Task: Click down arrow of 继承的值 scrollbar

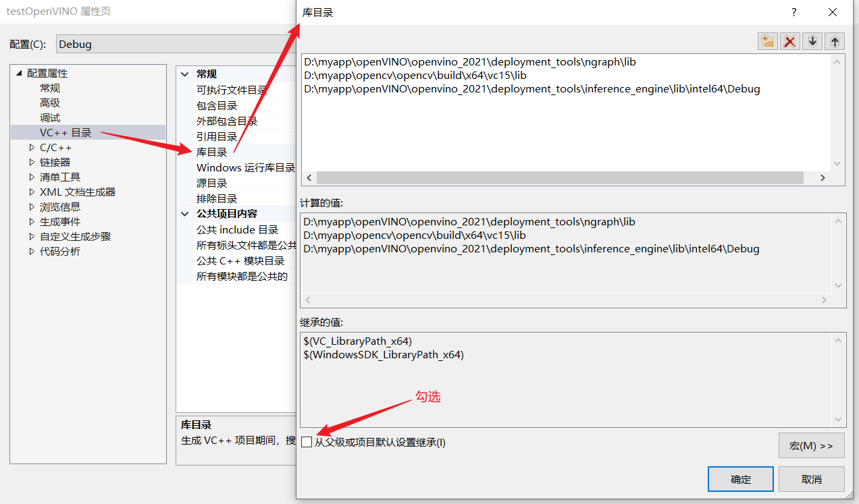Action: [x=839, y=420]
